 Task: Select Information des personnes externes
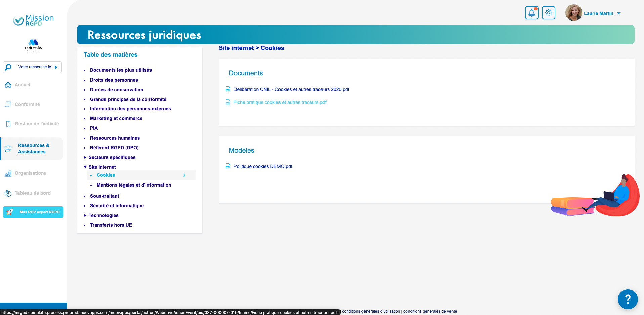(130, 109)
